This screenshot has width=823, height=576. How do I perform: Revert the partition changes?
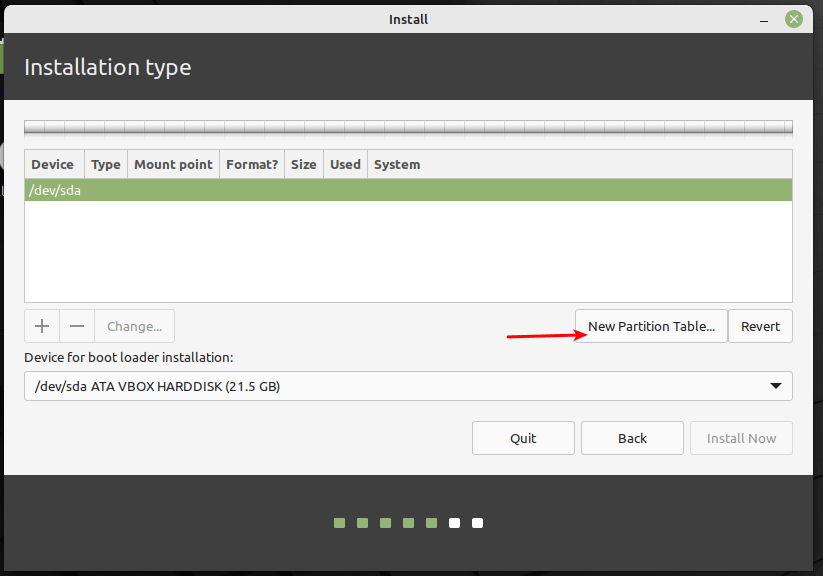coord(760,326)
